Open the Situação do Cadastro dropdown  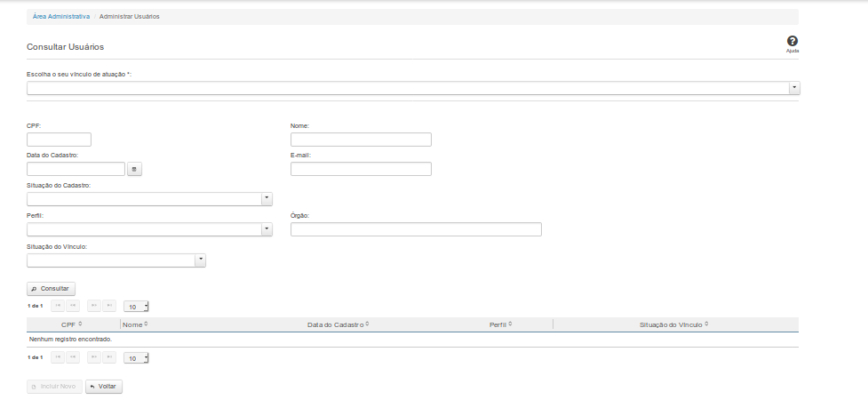pos(267,199)
